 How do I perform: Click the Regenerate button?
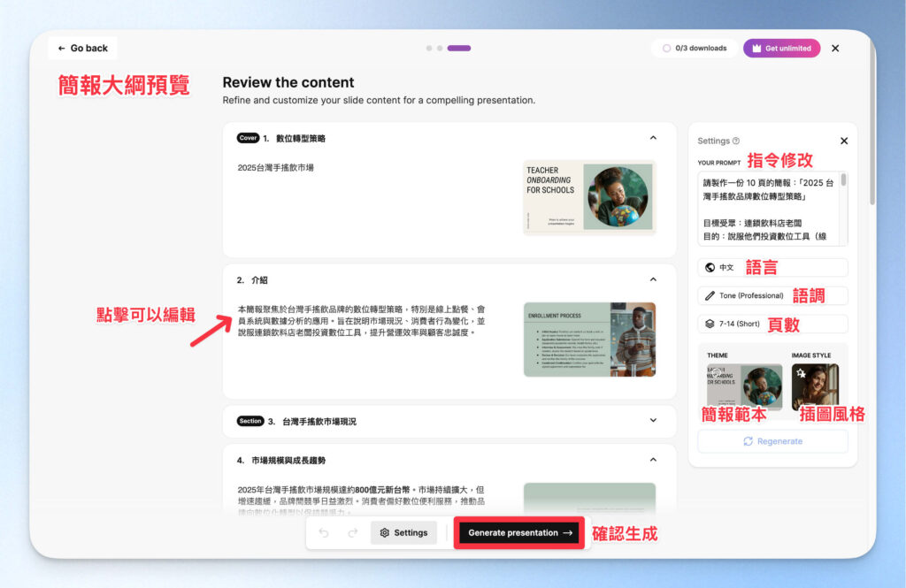tap(772, 440)
